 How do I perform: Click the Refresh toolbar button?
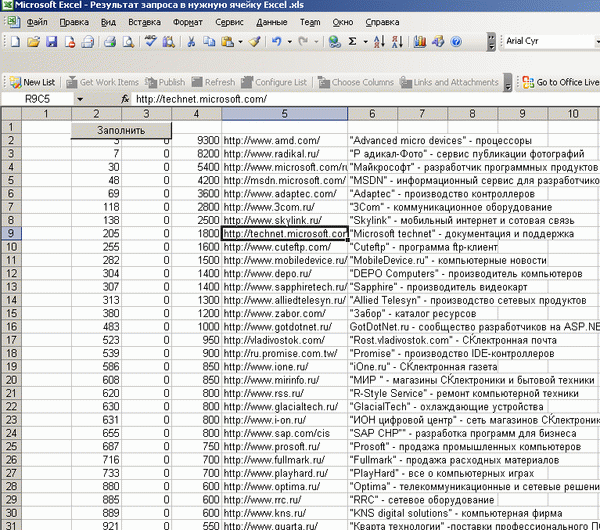pyautogui.click(x=213, y=82)
